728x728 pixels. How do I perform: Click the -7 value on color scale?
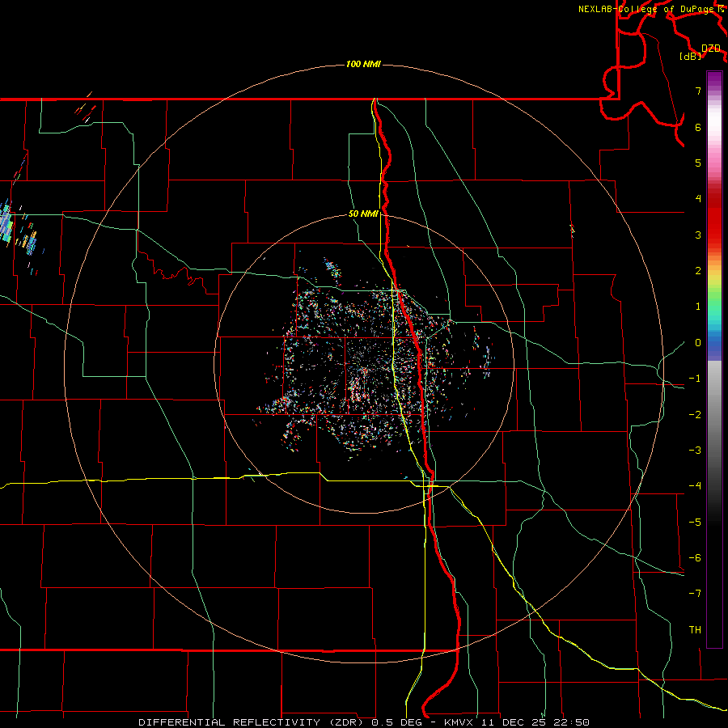(695, 594)
